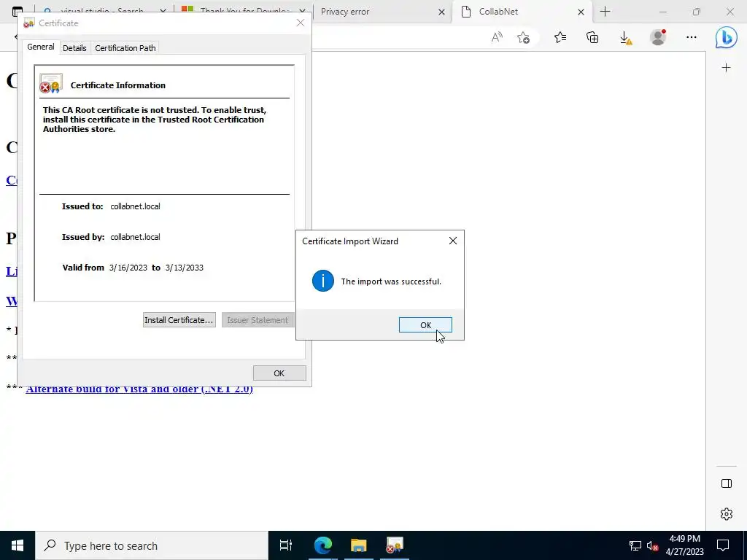The width and height of the screenshot is (747, 560).
Task: Open a new browser tab
Action: point(605,12)
